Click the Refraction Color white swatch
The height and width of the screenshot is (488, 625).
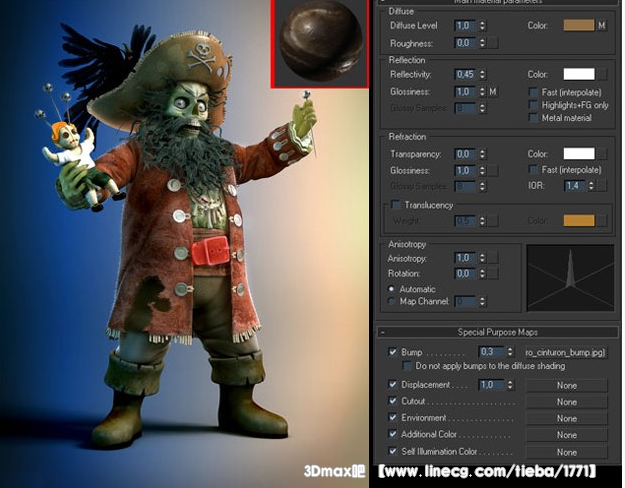[578, 153]
